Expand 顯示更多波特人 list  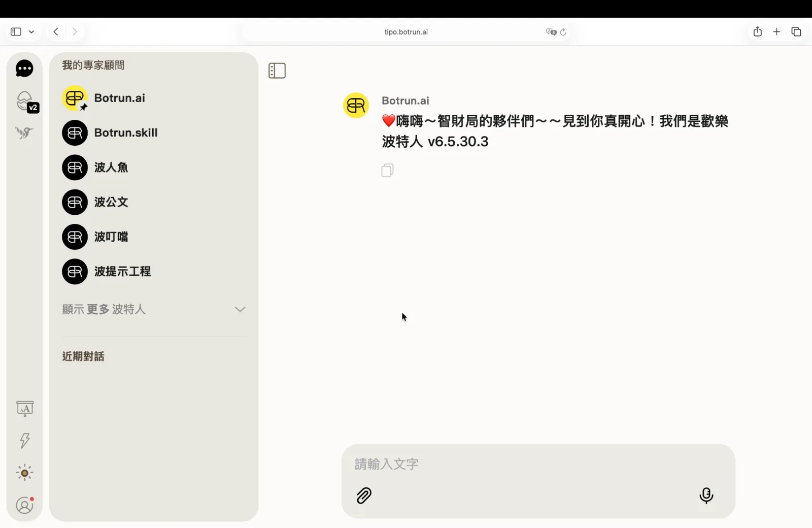click(x=154, y=309)
